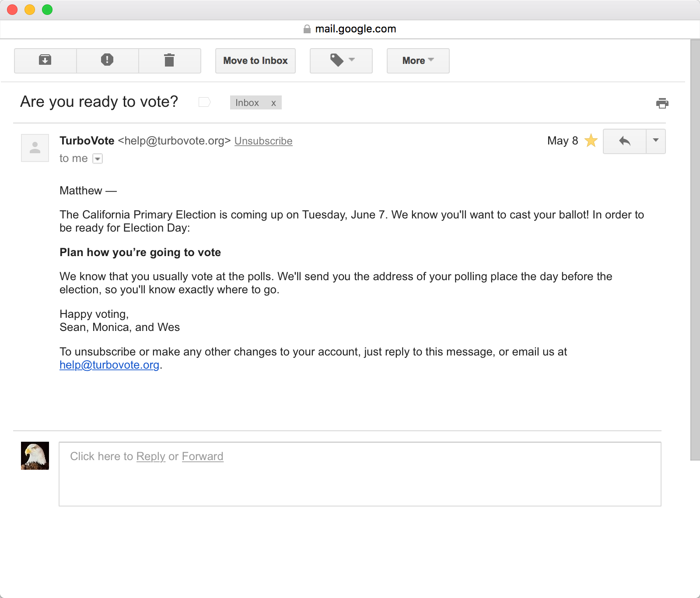
Task: Delete the email using the trash icon
Action: click(170, 60)
